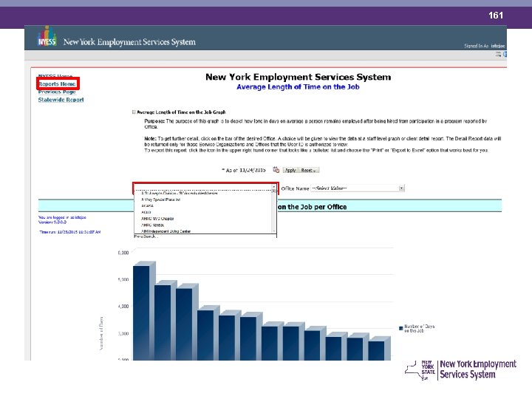This screenshot has height=399, width=532.
Task: Click the 'Office Name' field label
Action: [295, 188]
